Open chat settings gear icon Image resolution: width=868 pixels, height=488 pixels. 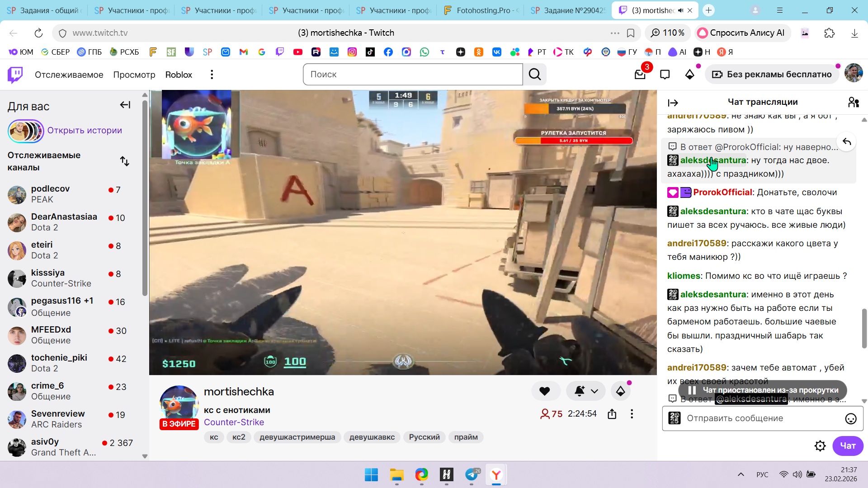coord(820,446)
